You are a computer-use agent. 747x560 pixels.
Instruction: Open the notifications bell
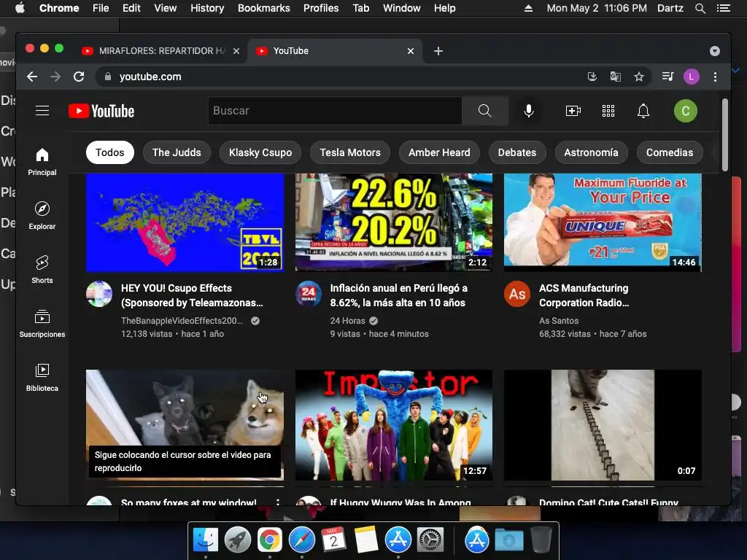pyautogui.click(x=643, y=111)
